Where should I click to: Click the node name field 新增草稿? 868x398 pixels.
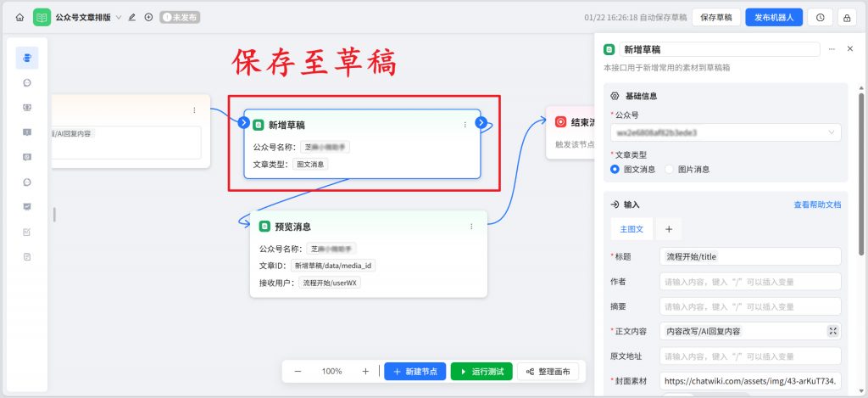click(x=720, y=49)
